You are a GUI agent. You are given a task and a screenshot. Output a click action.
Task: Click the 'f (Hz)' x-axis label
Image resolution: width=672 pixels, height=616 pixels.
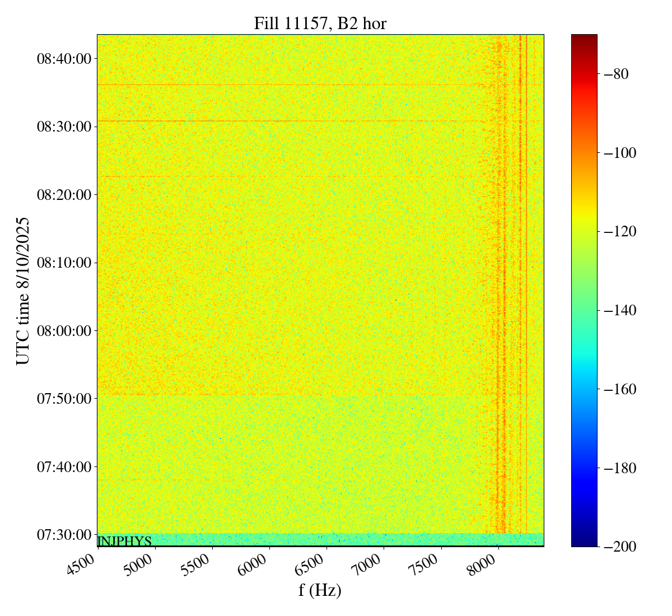pos(320,590)
